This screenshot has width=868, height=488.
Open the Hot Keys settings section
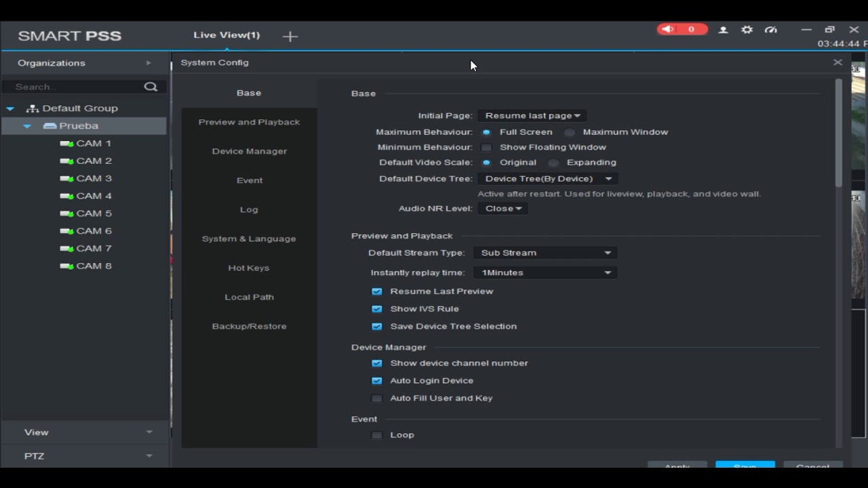tap(249, 268)
